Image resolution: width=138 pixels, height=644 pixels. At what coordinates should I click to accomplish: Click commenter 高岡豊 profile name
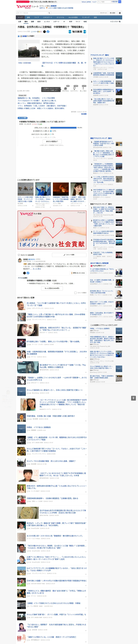(x=26, y=260)
